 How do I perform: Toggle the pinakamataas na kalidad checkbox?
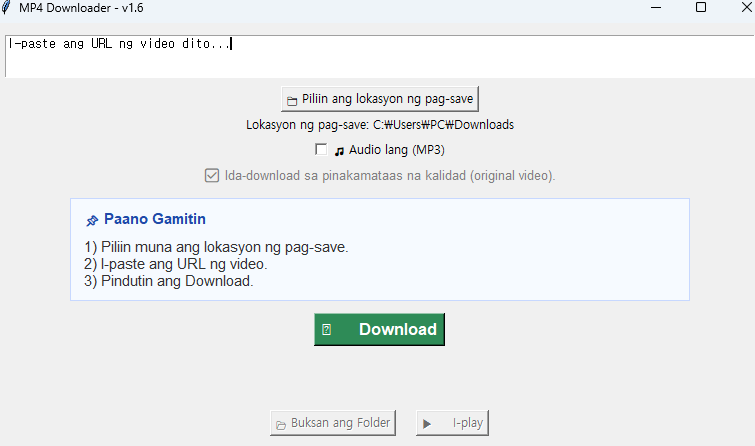(x=212, y=176)
